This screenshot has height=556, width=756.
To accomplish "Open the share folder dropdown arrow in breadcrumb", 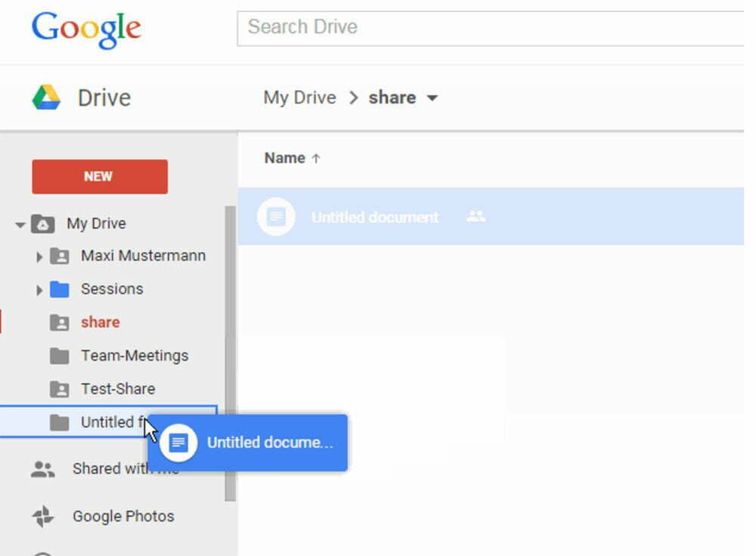I will tap(432, 98).
